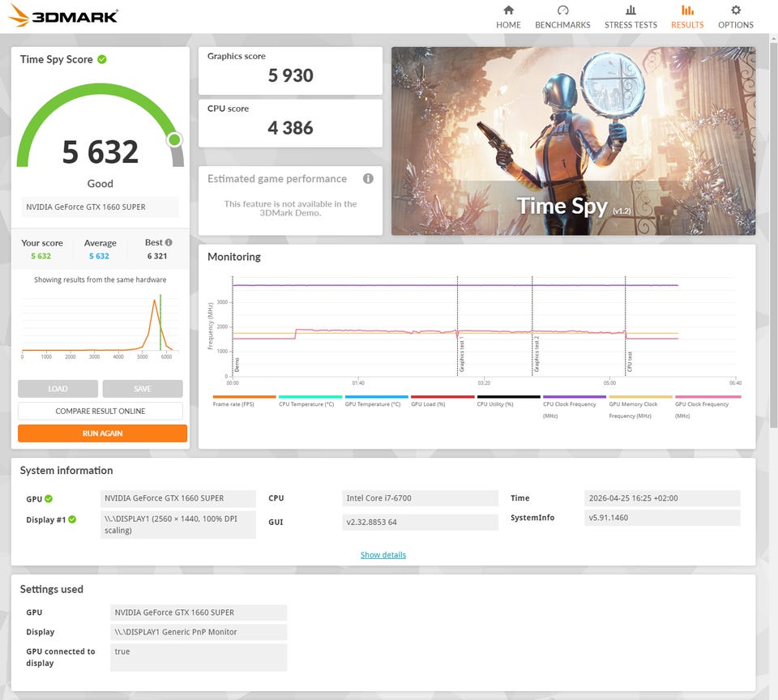778x700 pixels.
Task: Click the info icon beside Estimated game performance
Action: 368,179
